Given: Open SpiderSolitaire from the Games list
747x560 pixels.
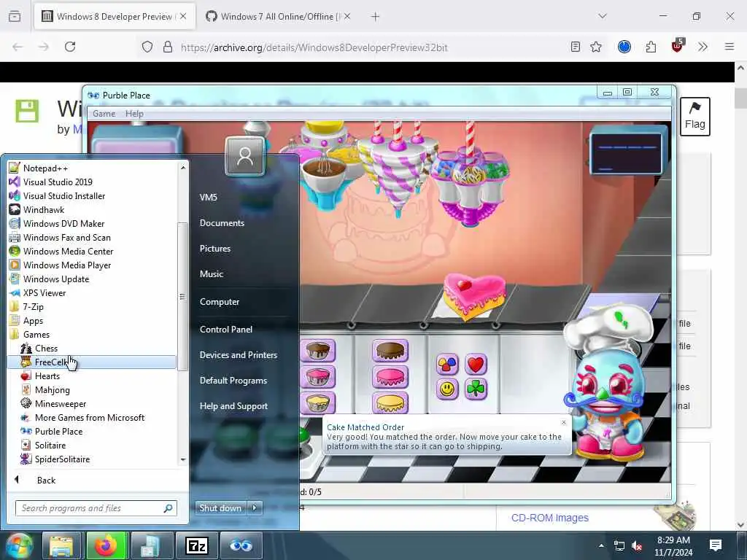Looking at the screenshot, I should point(91,459).
